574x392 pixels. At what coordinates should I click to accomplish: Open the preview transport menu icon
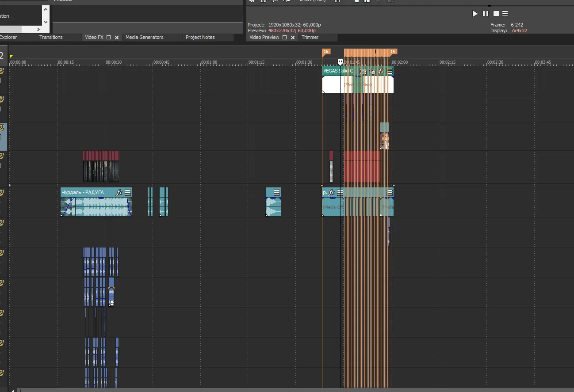coord(505,14)
